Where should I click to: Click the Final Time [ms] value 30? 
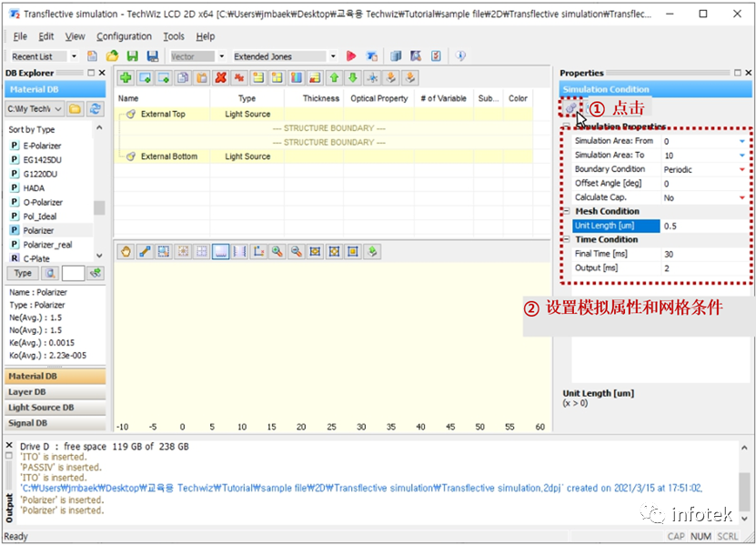click(704, 254)
